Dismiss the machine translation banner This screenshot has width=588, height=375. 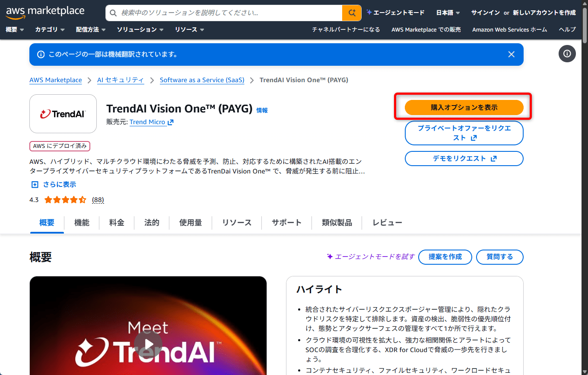pyautogui.click(x=512, y=54)
